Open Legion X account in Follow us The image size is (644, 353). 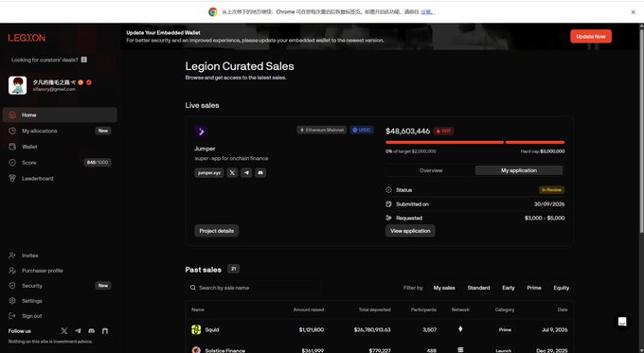(64, 331)
